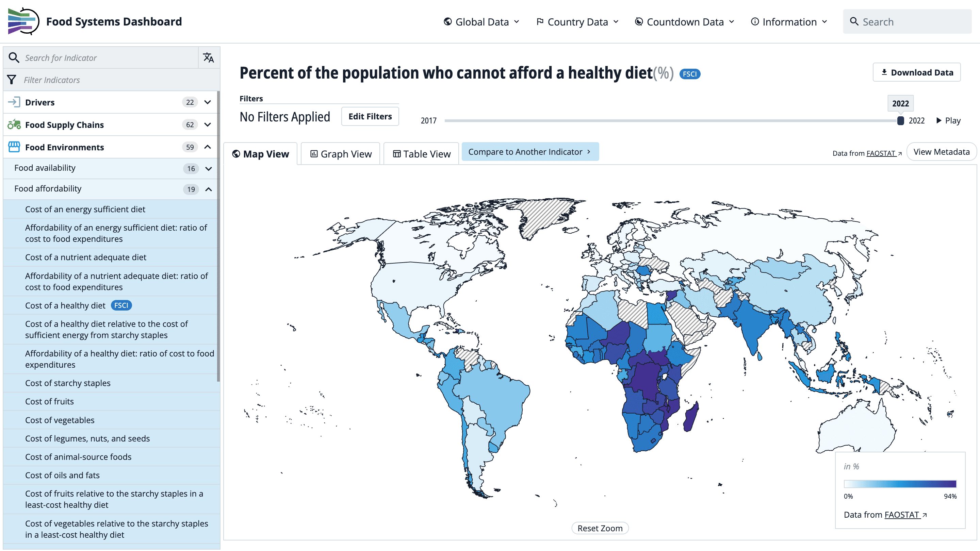Click the search magnifier icon in sidebar
Screen dimensions: 980x551
tap(14, 57)
